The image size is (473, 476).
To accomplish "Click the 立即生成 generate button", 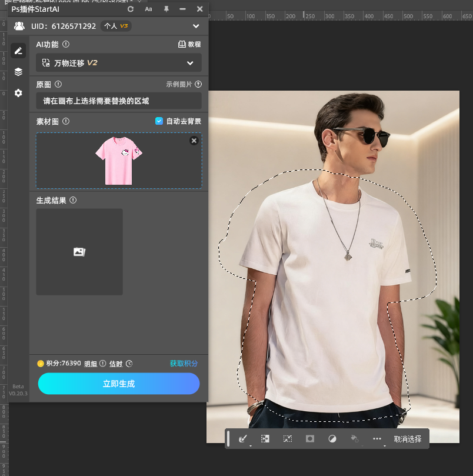I will (x=119, y=384).
